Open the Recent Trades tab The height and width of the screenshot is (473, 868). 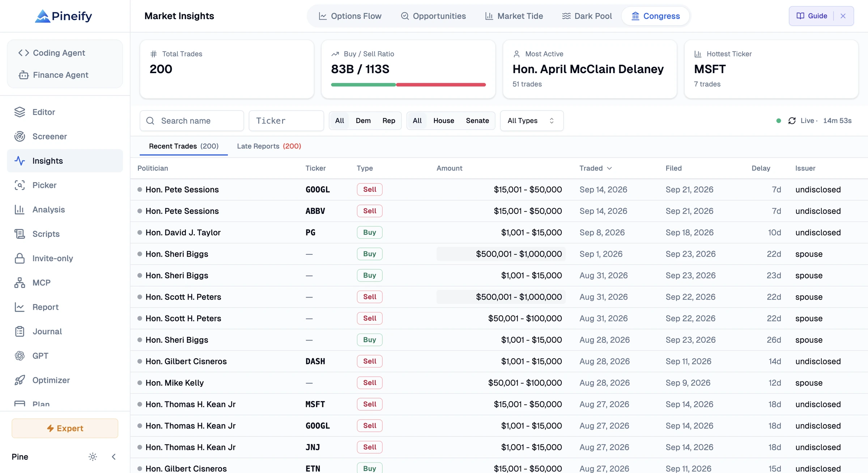184,146
